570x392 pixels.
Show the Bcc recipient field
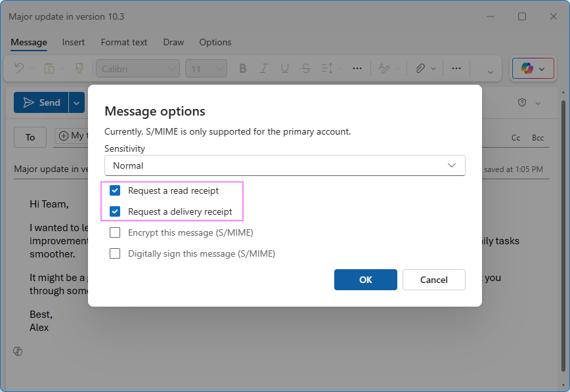pyautogui.click(x=538, y=137)
